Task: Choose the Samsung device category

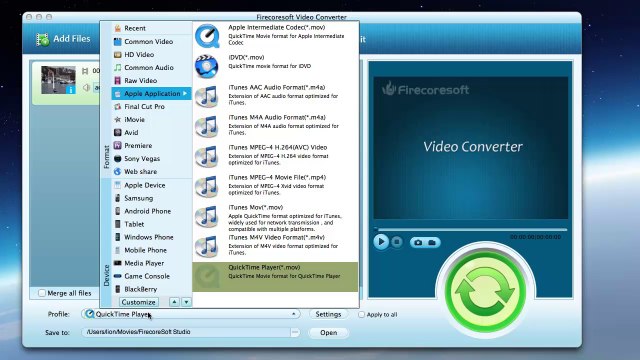Action: click(151, 198)
